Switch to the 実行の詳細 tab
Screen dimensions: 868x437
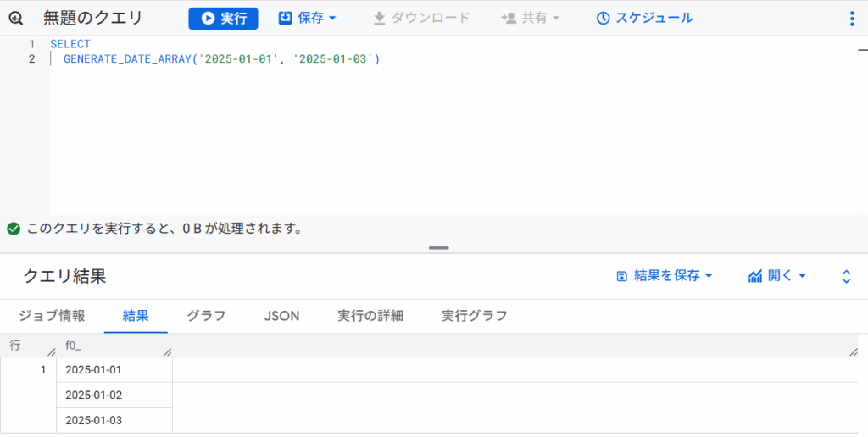[370, 316]
